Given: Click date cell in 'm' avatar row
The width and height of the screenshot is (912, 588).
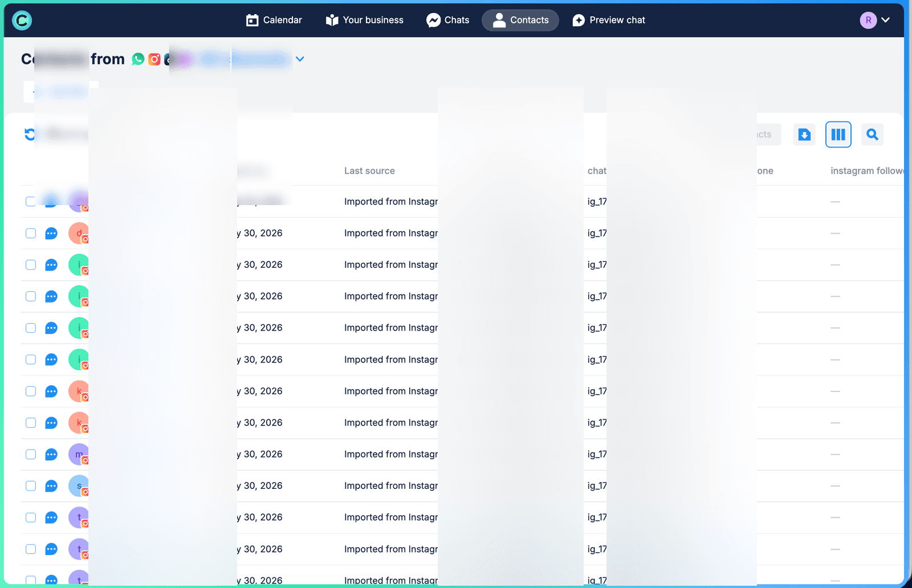Looking at the screenshot, I should click(260, 454).
